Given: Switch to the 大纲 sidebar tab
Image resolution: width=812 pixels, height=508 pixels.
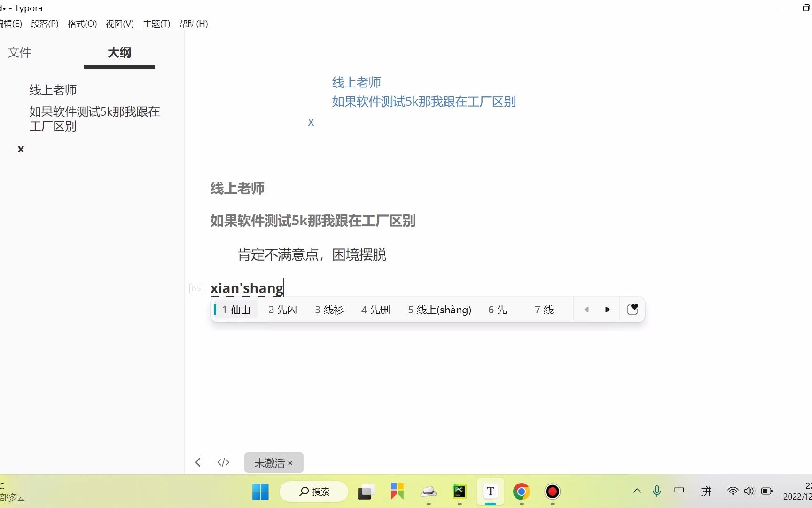Looking at the screenshot, I should coord(119,52).
